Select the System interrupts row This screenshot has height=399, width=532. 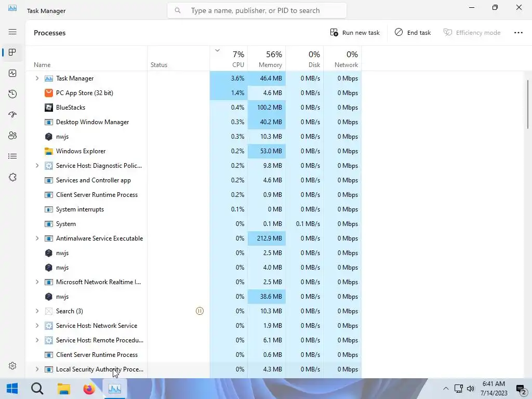click(193, 209)
